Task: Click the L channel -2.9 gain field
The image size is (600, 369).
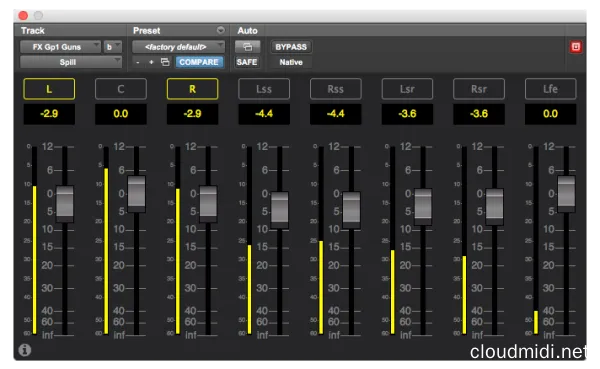Action: pos(49,114)
